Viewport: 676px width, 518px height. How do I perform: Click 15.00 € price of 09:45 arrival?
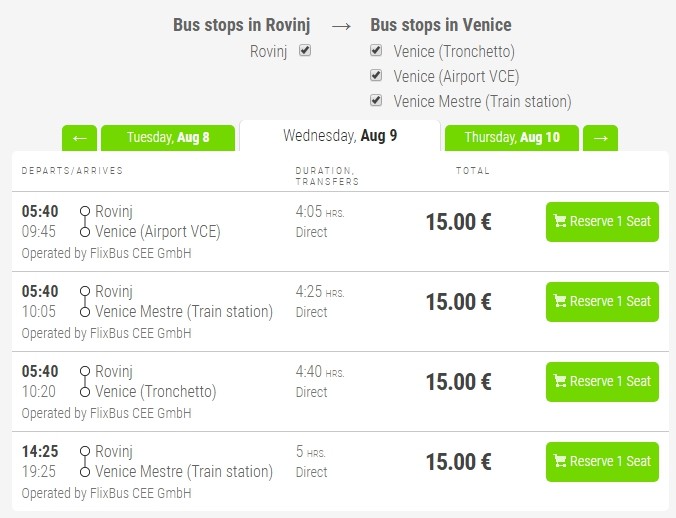pyautogui.click(x=458, y=221)
